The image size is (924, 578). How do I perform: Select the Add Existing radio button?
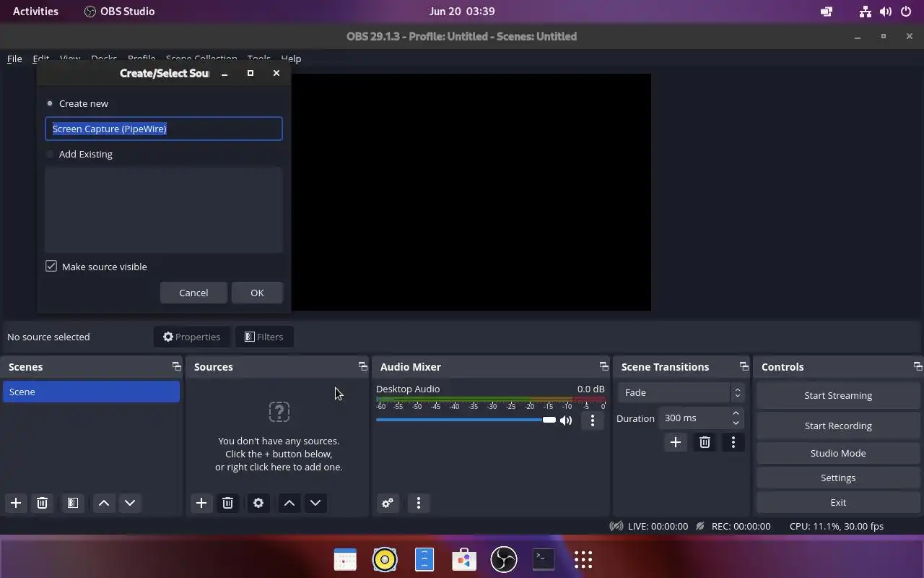pos(50,154)
